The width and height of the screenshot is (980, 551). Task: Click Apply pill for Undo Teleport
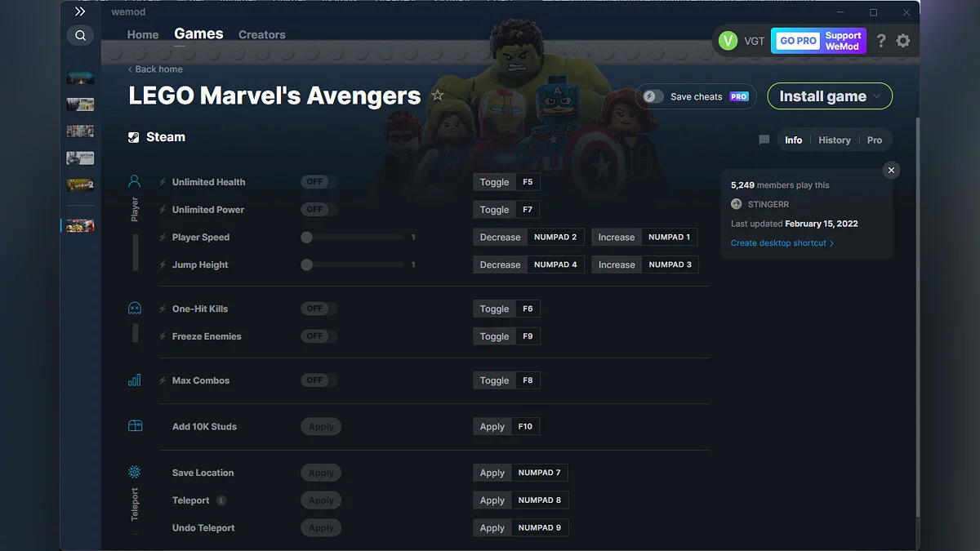(x=321, y=528)
